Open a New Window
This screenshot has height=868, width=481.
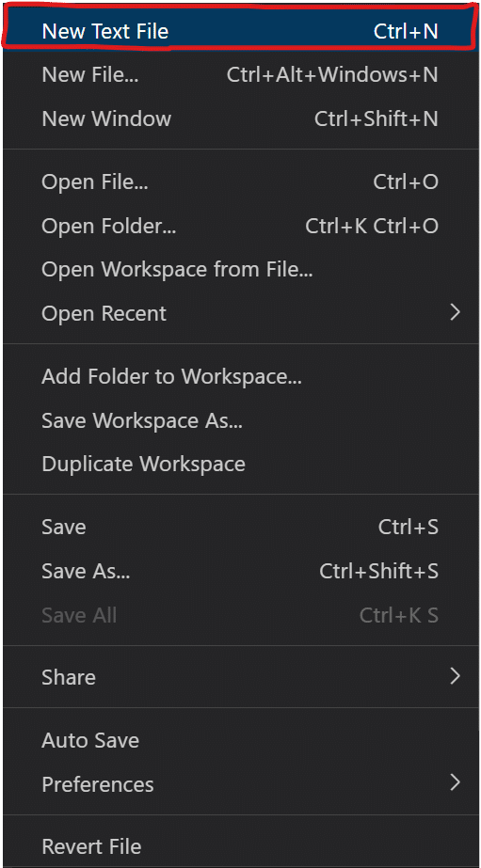pos(240,119)
